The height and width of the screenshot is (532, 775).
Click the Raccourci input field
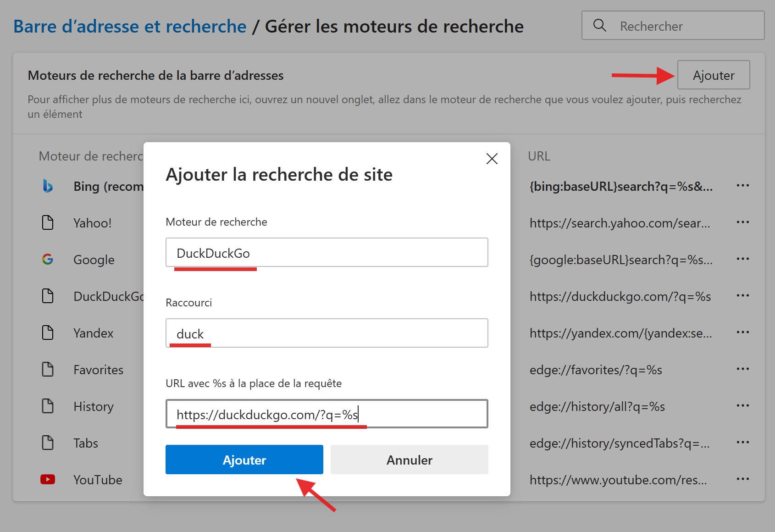327,333
